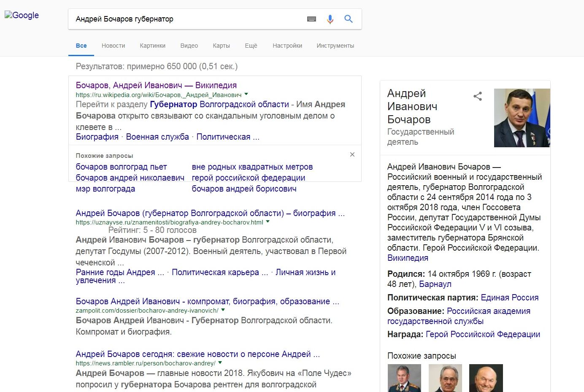Jump to Губернатор Волгоградской области section link
Viewport: 584px width, 392px height.
pos(219,104)
